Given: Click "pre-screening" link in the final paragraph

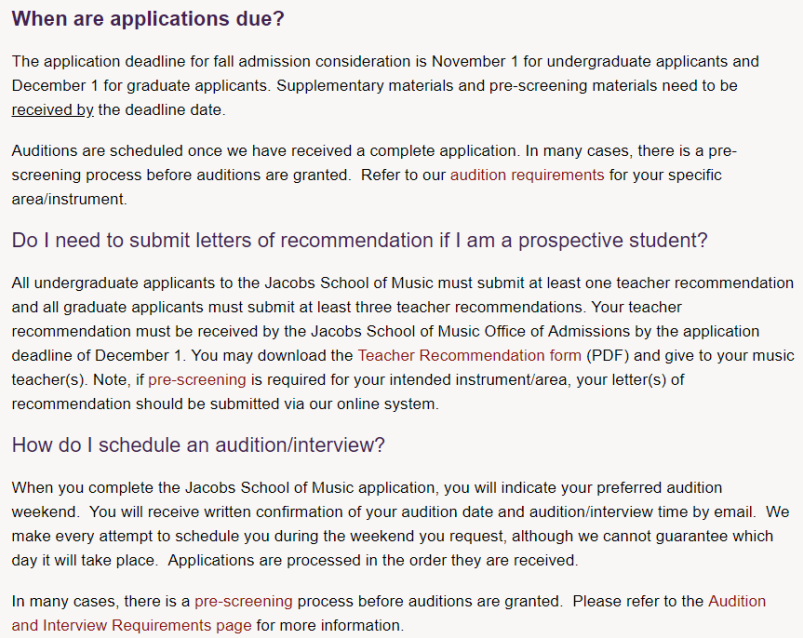Looking at the screenshot, I should tap(243, 601).
